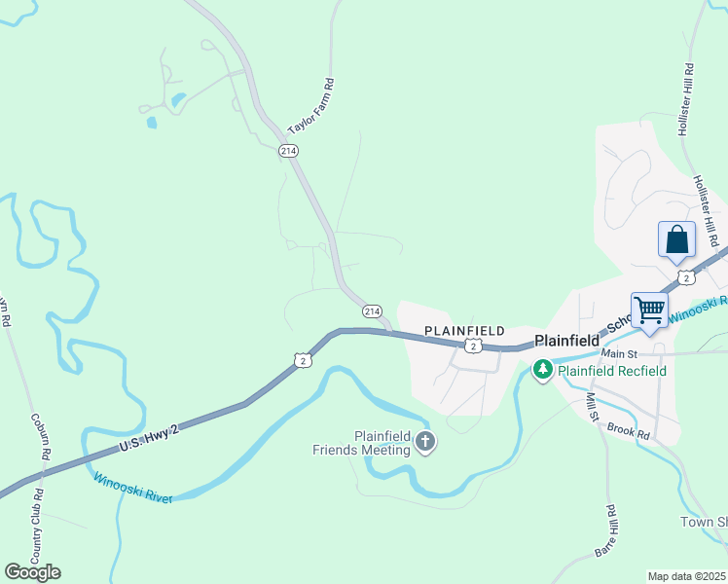Image resolution: width=728 pixels, height=584 pixels.
Task: Click the U.S. Hwy 2 road label
Action: [x=149, y=438]
